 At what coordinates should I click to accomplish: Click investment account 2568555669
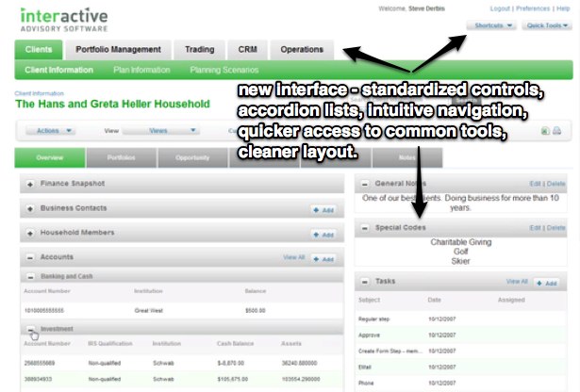click(x=40, y=363)
